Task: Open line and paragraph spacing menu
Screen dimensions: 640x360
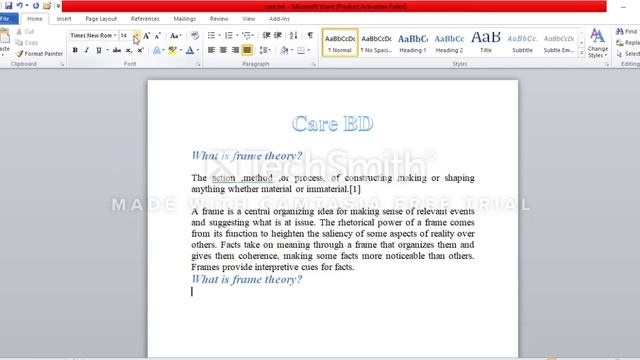Action: (x=265, y=50)
